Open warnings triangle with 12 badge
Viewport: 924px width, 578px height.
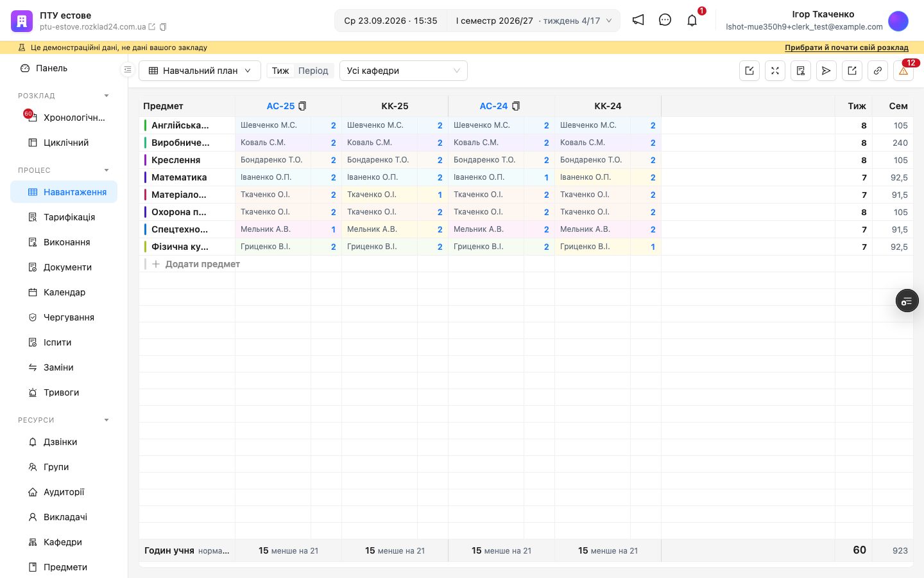tap(903, 71)
